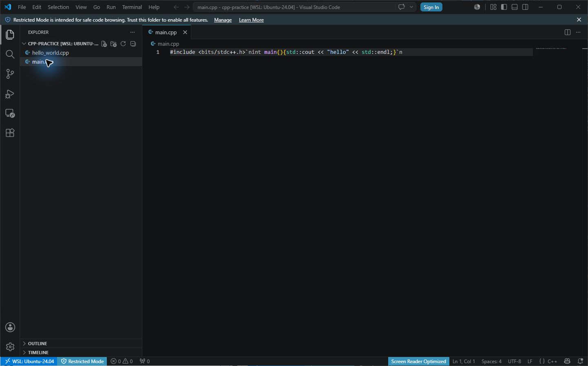Select main.cpp in the explorer tree

point(81,62)
